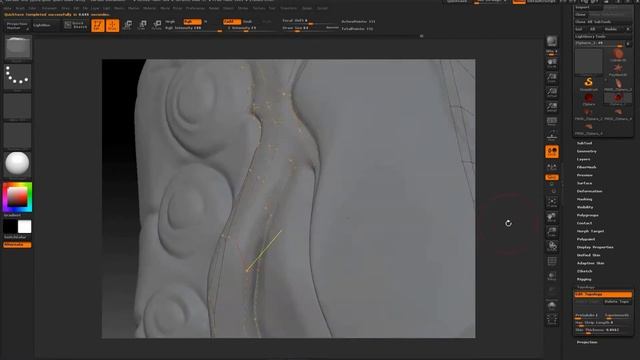
Task: Expand the FiberMesh subpalette
Action: tap(587, 167)
